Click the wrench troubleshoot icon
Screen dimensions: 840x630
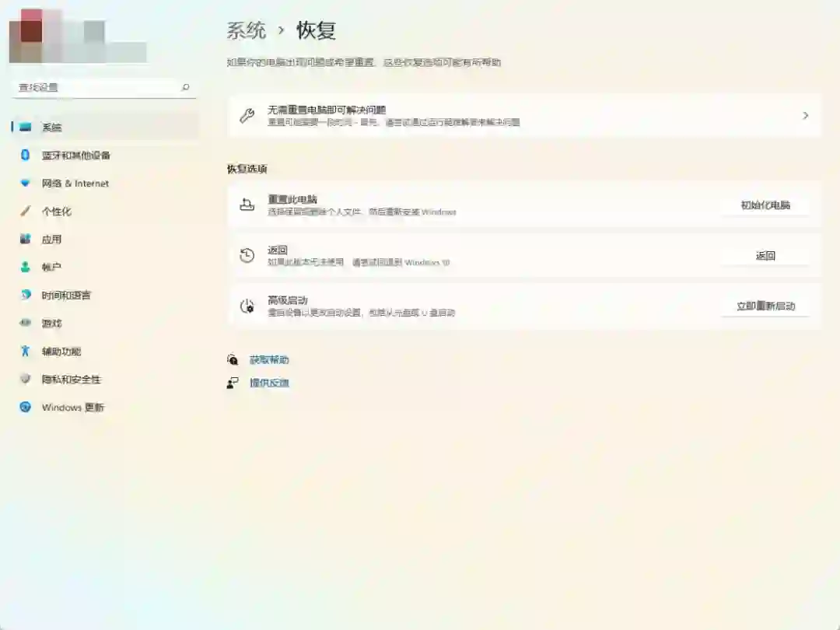click(247, 115)
